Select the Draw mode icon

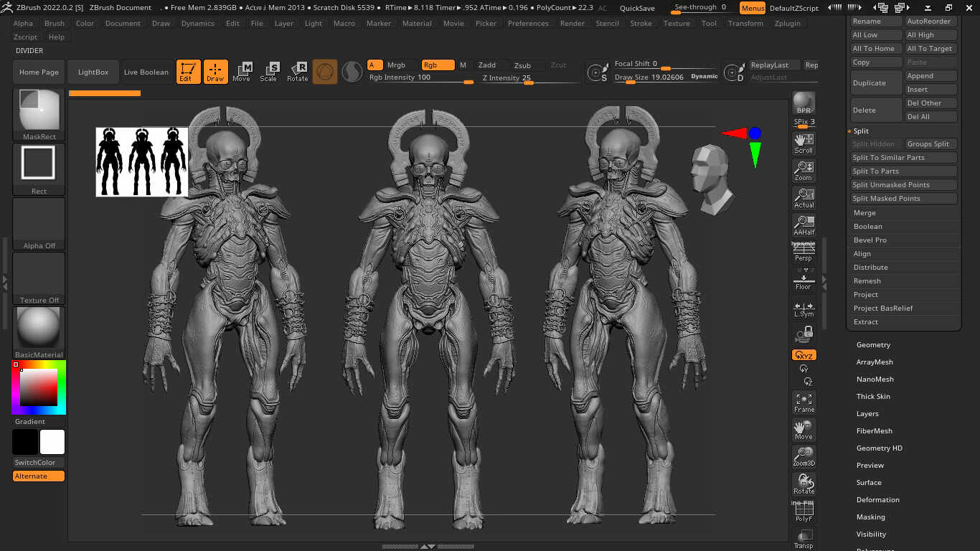215,72
